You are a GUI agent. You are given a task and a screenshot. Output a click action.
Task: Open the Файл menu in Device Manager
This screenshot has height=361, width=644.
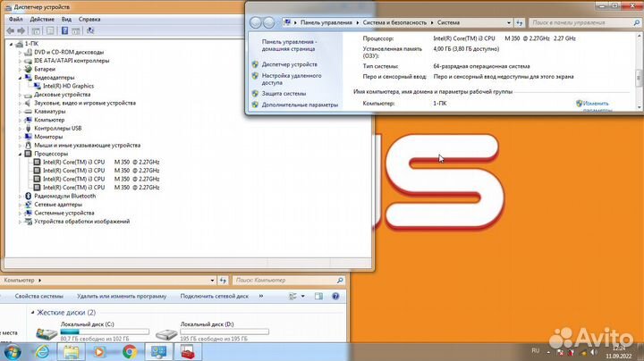(15, 20)
